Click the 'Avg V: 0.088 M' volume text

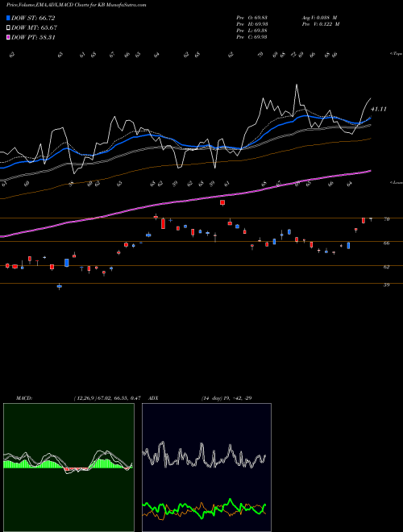(319, 18)
